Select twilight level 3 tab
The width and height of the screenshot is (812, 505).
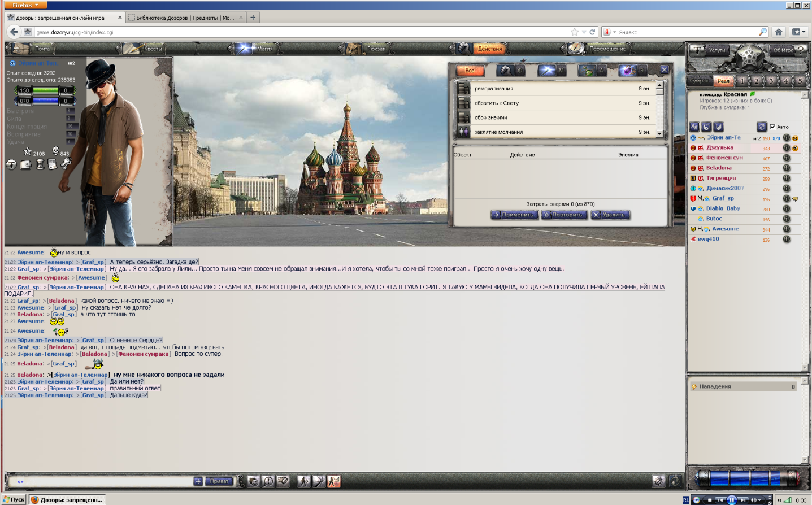click(x=771, y=81)
